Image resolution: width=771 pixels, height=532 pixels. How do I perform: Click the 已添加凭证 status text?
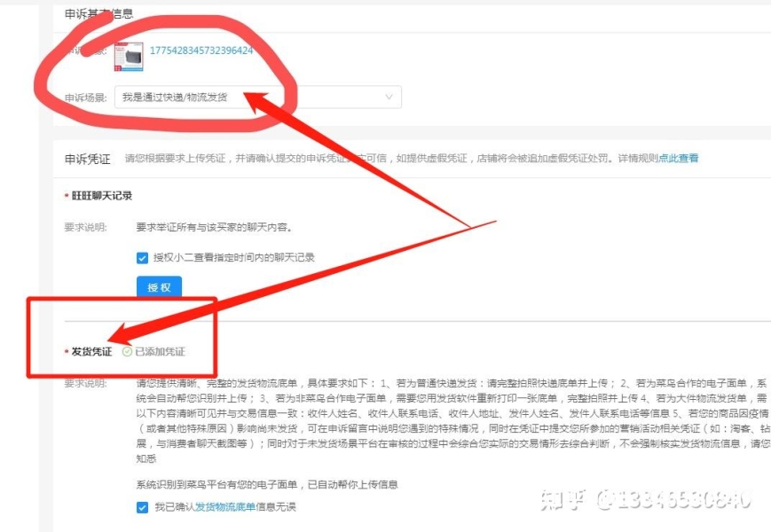pos(161,351)
